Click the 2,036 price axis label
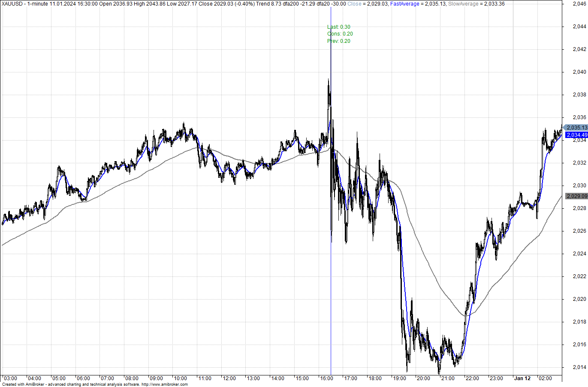The image size is (588, 387). coord(579,117)
